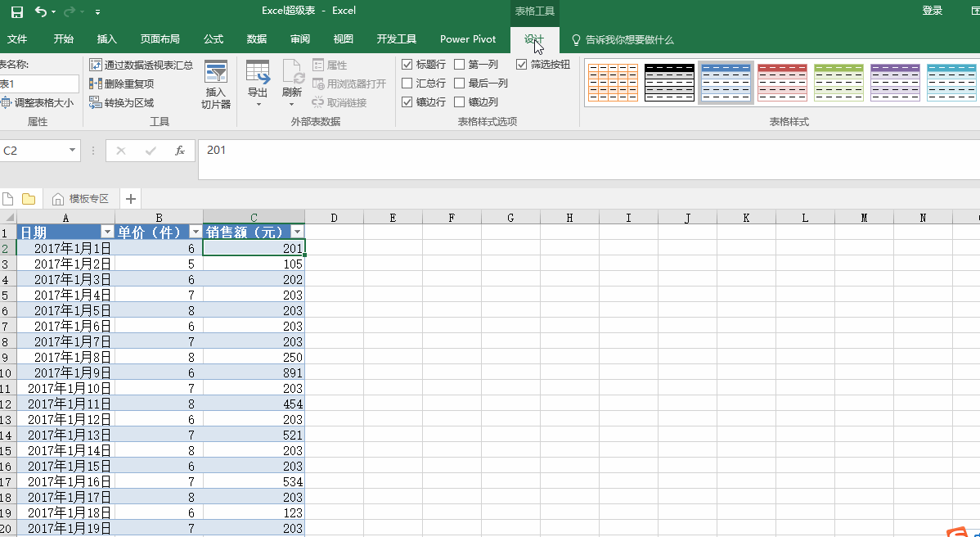Enable Banded Columns (镶边列) checkbox
980x537 pixels.
click(460, 102)
